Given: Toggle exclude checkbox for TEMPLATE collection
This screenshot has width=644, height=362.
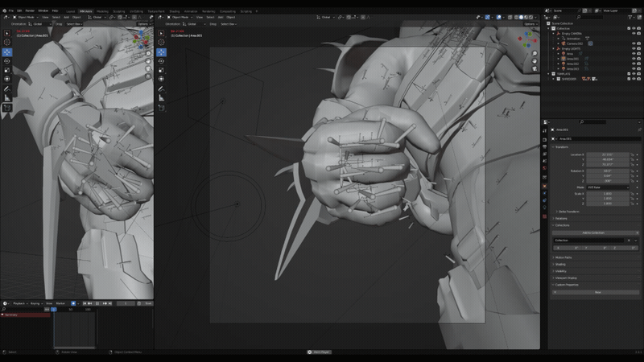Looking at the screenshot, I should [629, 74].
